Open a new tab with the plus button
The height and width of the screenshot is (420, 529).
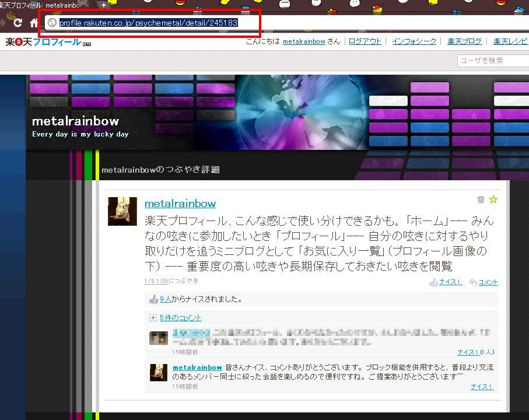(104, 5)
